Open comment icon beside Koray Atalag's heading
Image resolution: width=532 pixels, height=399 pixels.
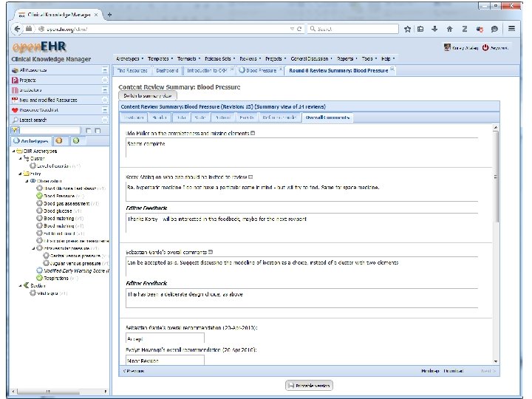[250, 177]
